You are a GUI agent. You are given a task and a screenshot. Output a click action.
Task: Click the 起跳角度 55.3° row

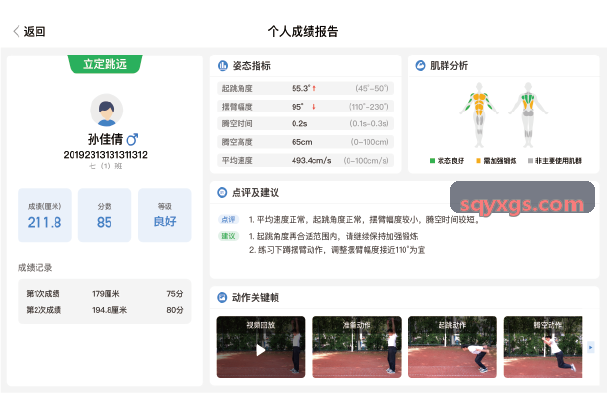(x=305, y=88)
